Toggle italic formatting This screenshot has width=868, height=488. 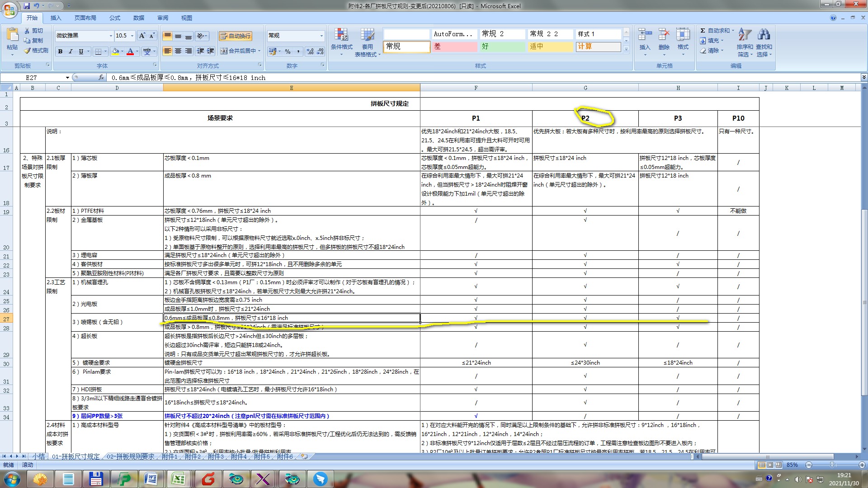[71, 52]
